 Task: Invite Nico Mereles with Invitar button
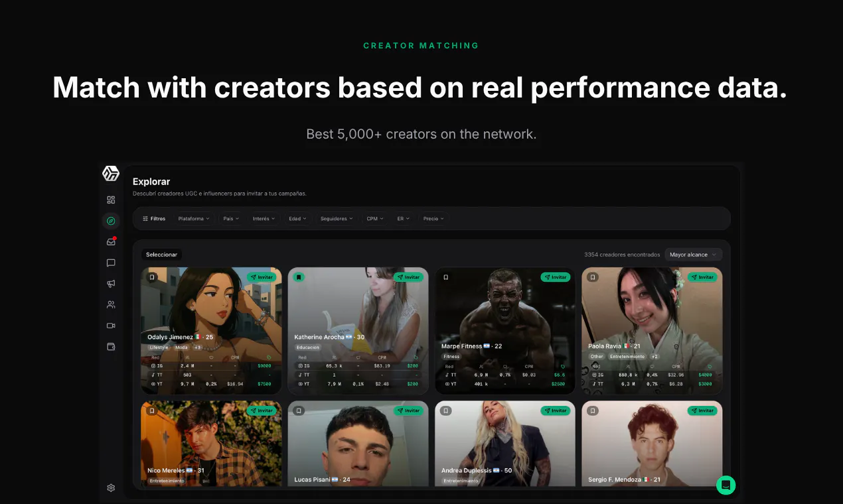(x=262, y=410)
